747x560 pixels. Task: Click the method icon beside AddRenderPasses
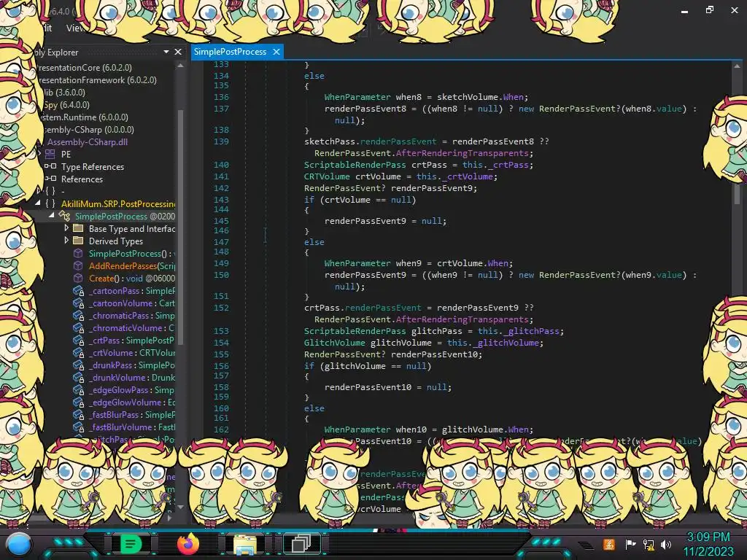point(78,265)
